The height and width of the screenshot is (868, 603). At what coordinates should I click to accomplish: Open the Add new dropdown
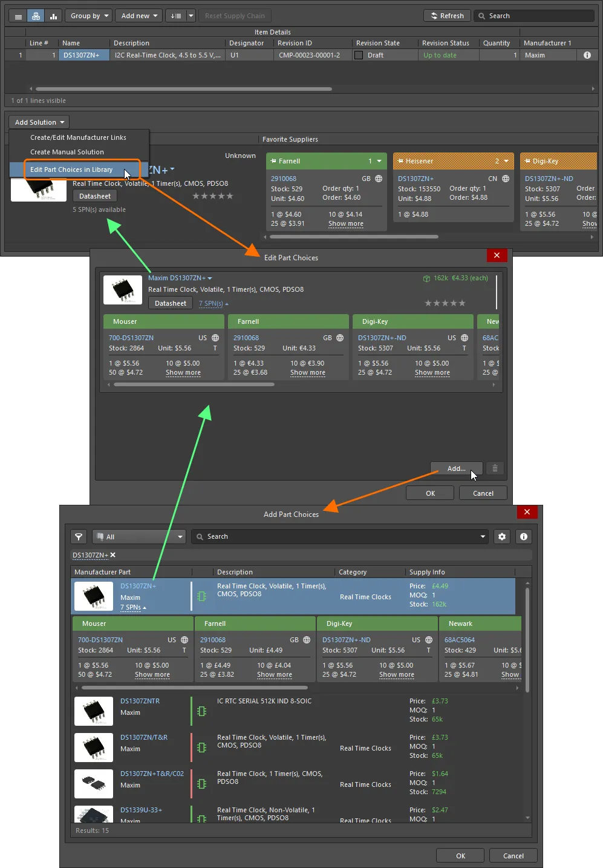click(x=139, y=16)
